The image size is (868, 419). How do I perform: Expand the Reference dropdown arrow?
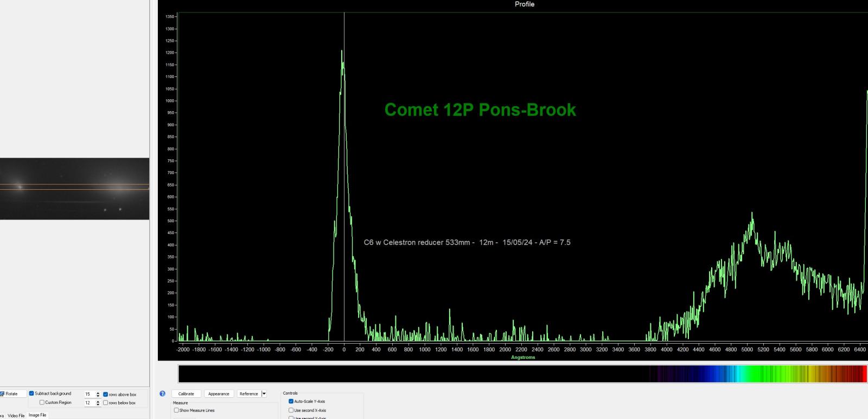click(x=264, y=394)
